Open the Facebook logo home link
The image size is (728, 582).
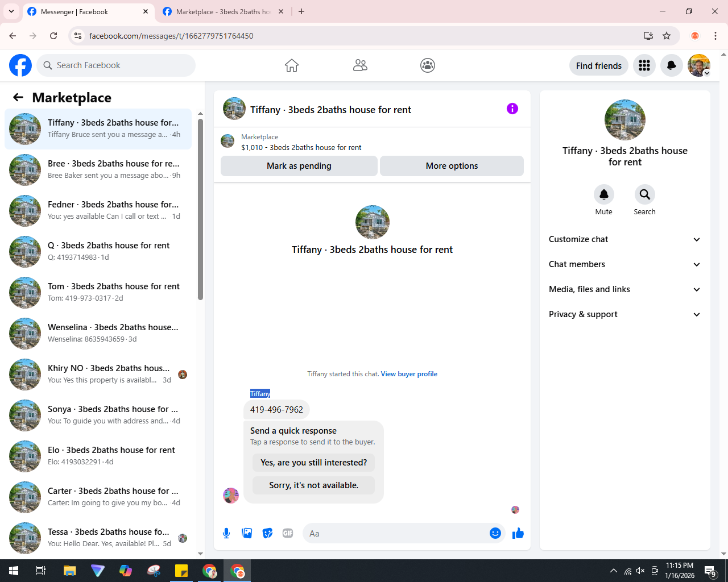click(x=20, y=65)
